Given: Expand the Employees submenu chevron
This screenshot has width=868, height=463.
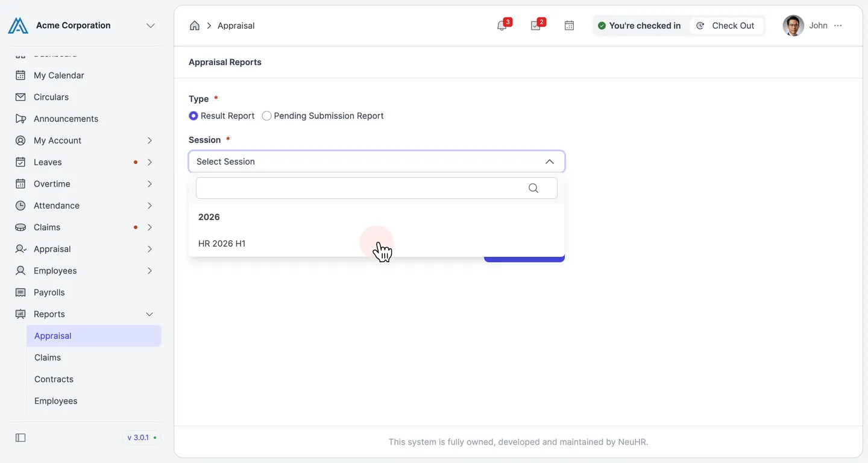Looking at the screenshot, I should (149, 271).
